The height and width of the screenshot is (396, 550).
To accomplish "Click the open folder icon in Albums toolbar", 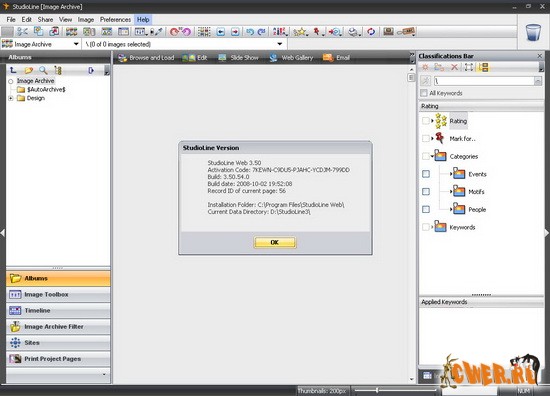I will (28, 70).
